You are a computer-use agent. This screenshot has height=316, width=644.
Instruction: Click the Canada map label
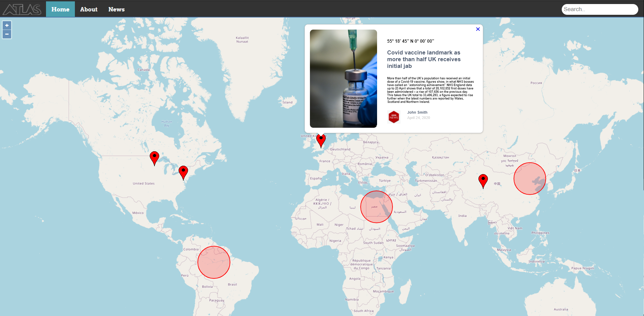click(x=144, y=70)
